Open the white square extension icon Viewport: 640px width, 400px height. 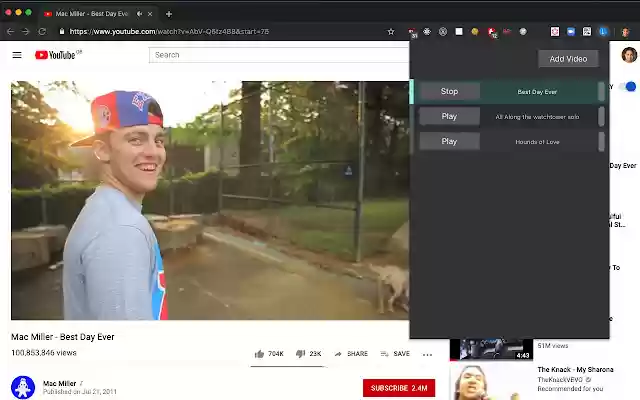[x=459, y=31]
